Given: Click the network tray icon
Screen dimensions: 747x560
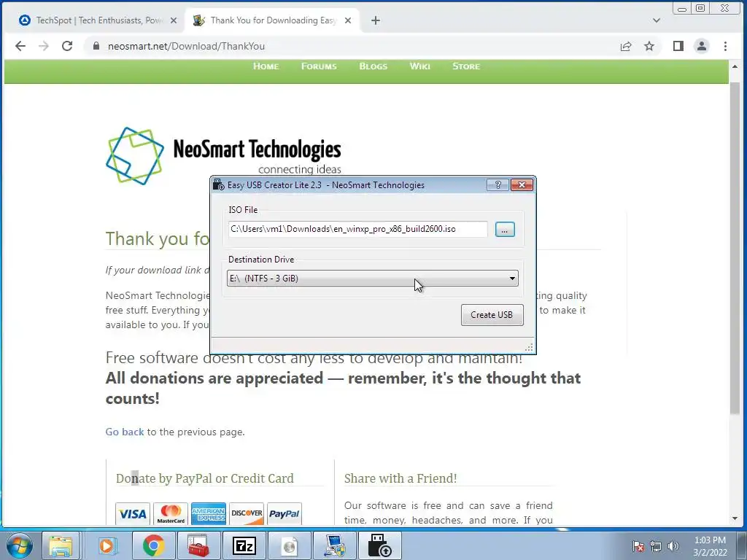Looking at the screenshot, I should (656, 547).
